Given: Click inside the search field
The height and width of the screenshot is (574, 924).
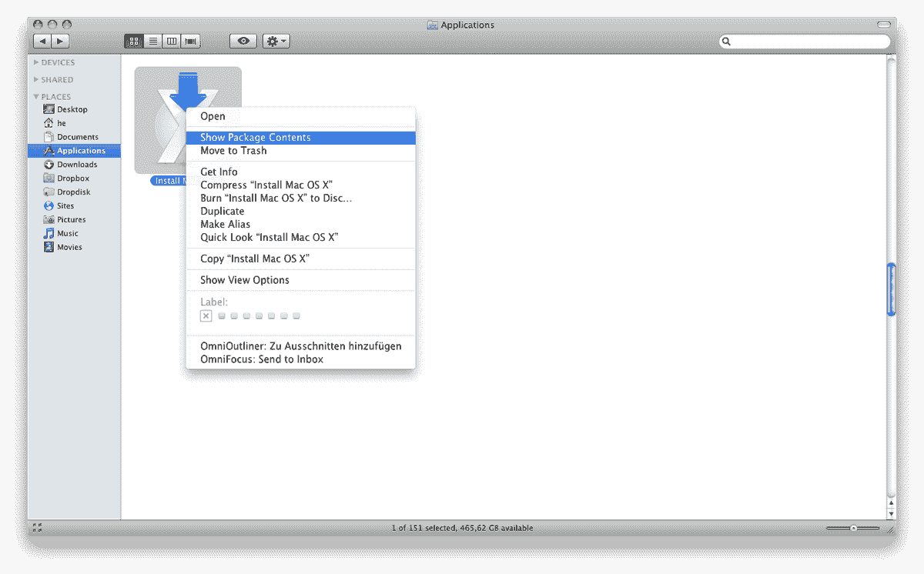Looking at the screenshot, I should pos(805,41).
